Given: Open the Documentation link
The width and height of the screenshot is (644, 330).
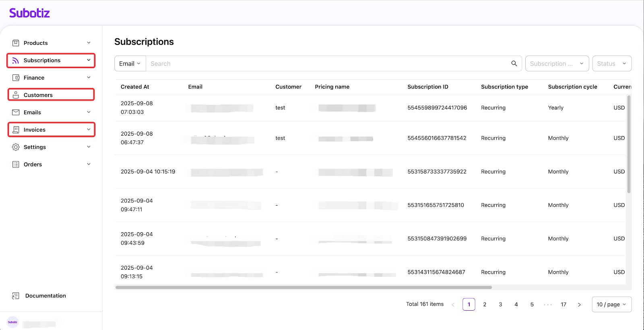Looking at the screenshot, I should coord(45,296).
